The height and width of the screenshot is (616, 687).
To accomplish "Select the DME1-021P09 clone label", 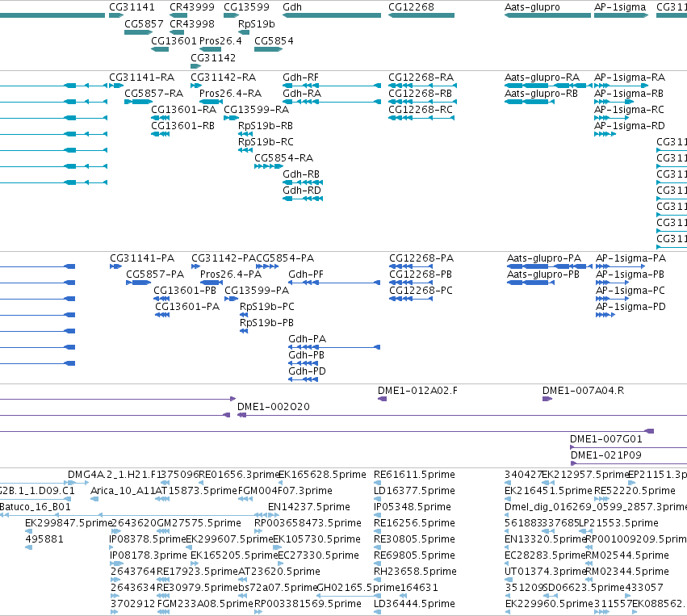I will [606, 455].
